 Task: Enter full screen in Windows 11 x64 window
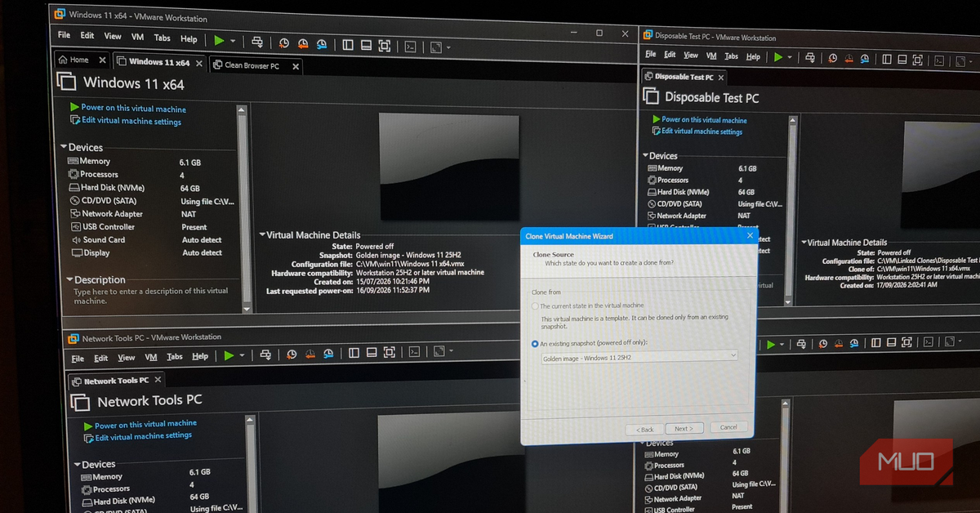[385, 46]
